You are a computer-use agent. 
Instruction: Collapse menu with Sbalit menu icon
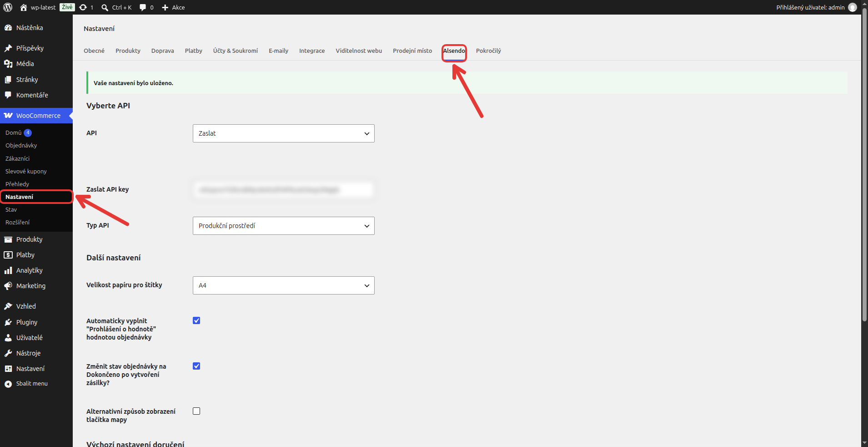point(8,384)
